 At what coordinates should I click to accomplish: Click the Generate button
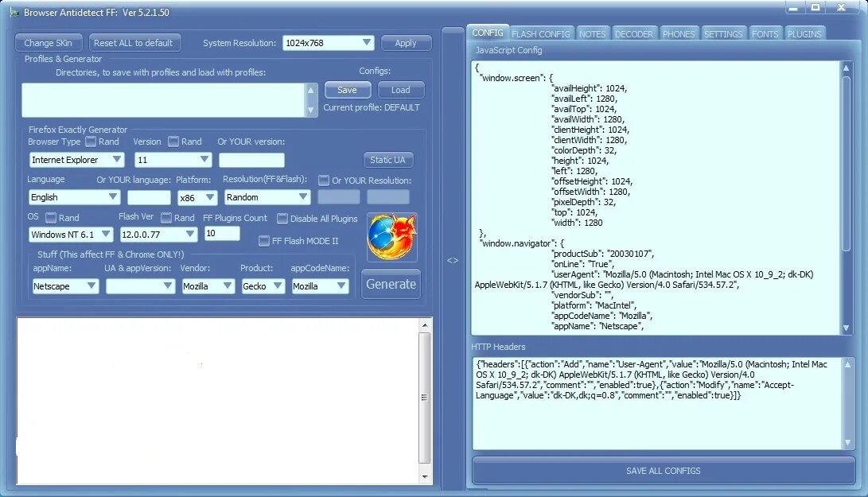391,284
